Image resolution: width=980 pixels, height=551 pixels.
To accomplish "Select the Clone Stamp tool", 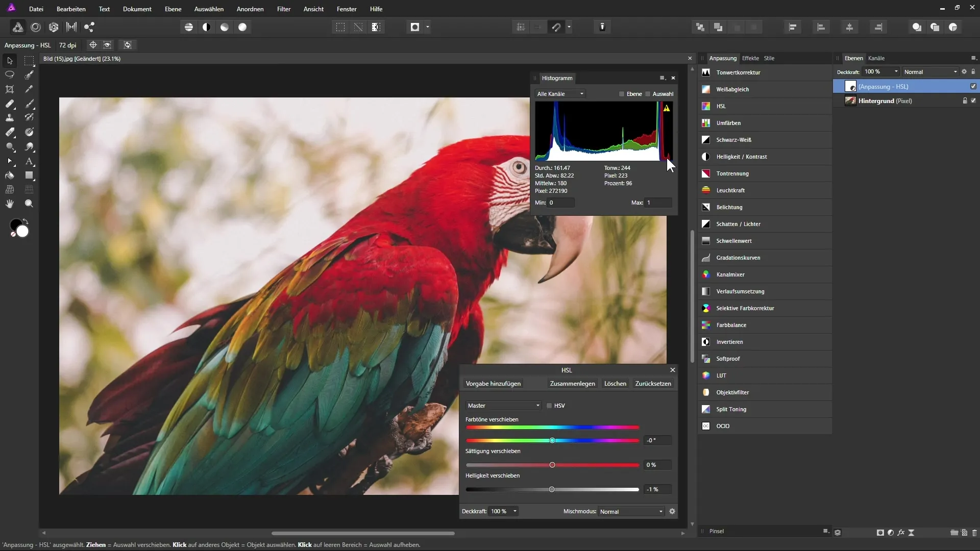I will click(10, 118).
